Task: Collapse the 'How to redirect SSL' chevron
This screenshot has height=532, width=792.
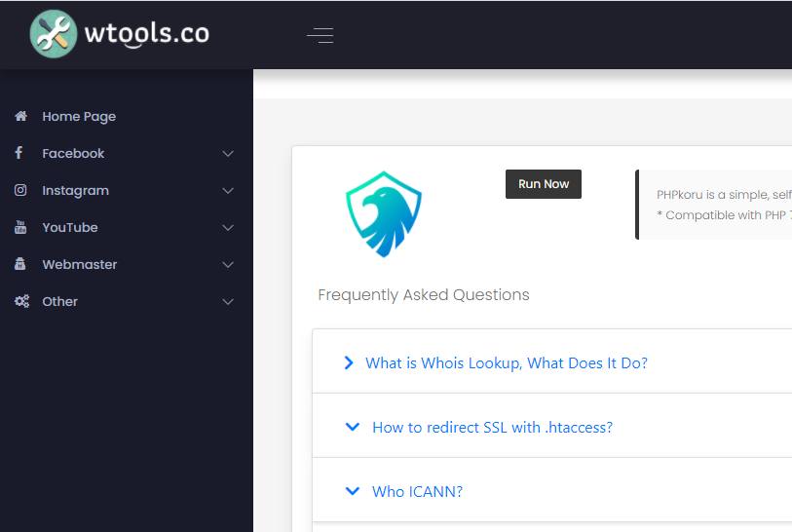Action: (352, 427)
